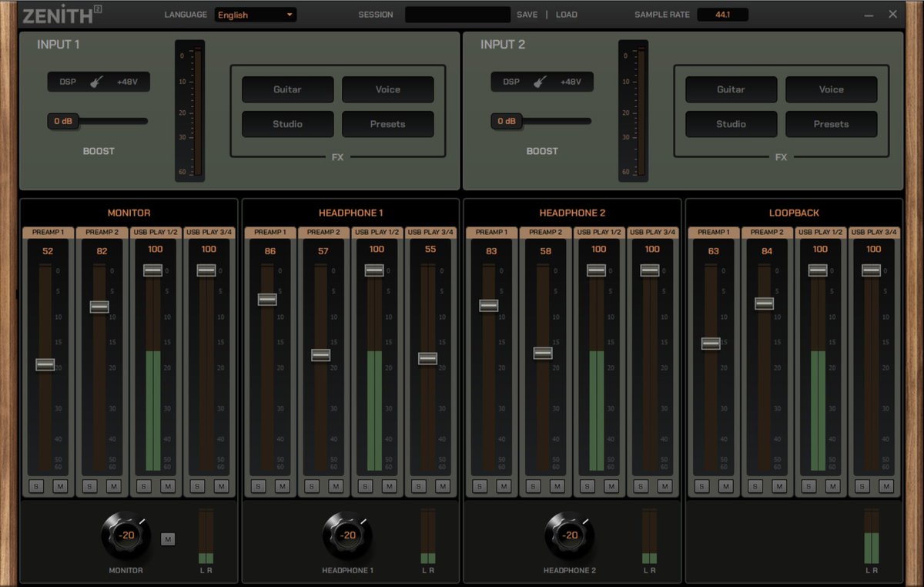The width and height of the screenshot is (924, 587).
Task: Toggle +48V phantom power on Input 1
Action: (128, 82)
